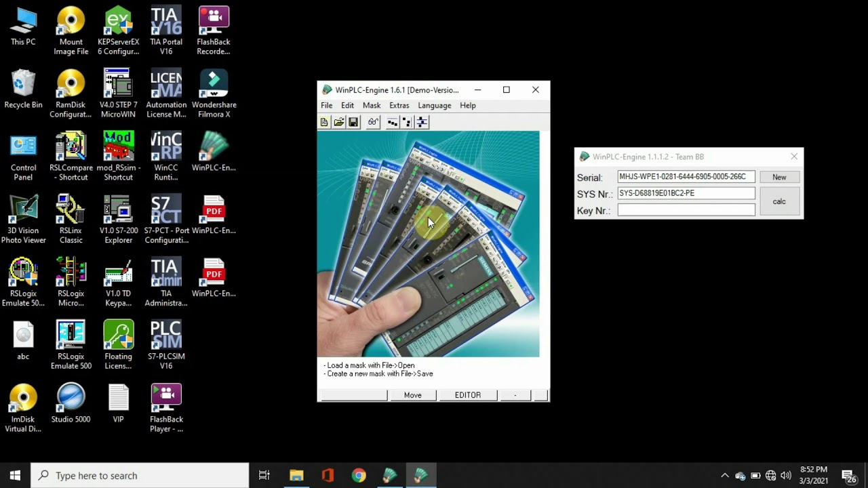Click the SYS Nr. input field
868x488 pixels.
[x=686, y=193]
